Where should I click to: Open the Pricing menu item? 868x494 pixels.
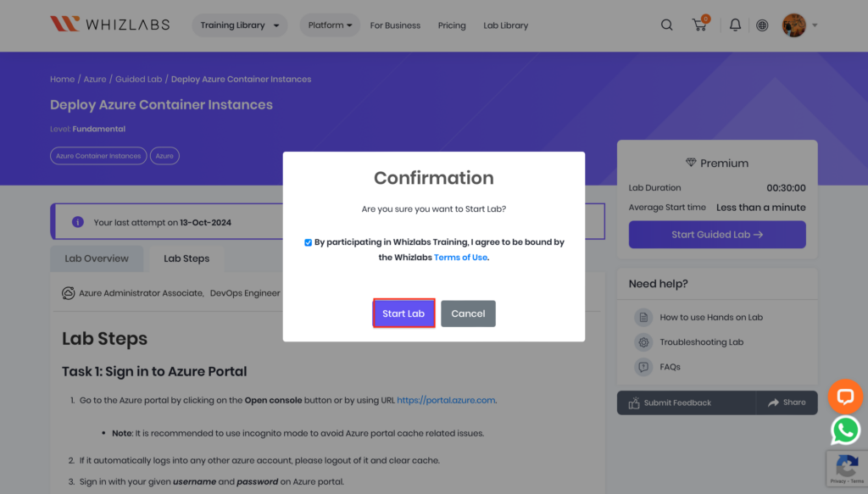coord(452,25)
